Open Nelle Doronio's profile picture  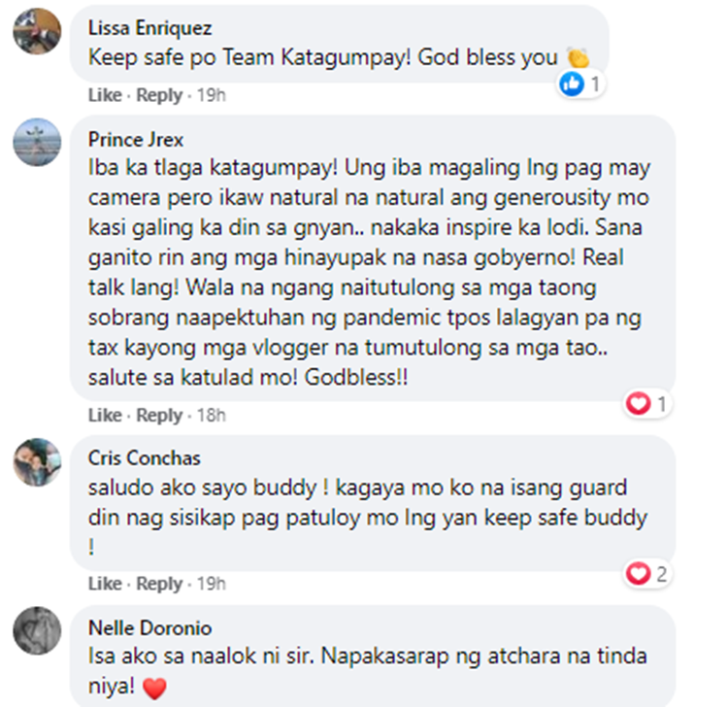tap(37, 630)
